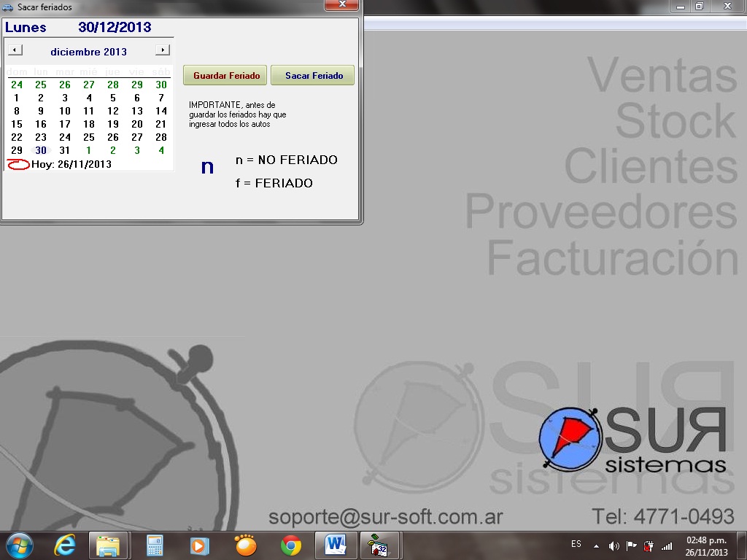Click the Guardar Feriado button
Image resolution: width=747 pixels, height=560 pixels.
[225, 75]
